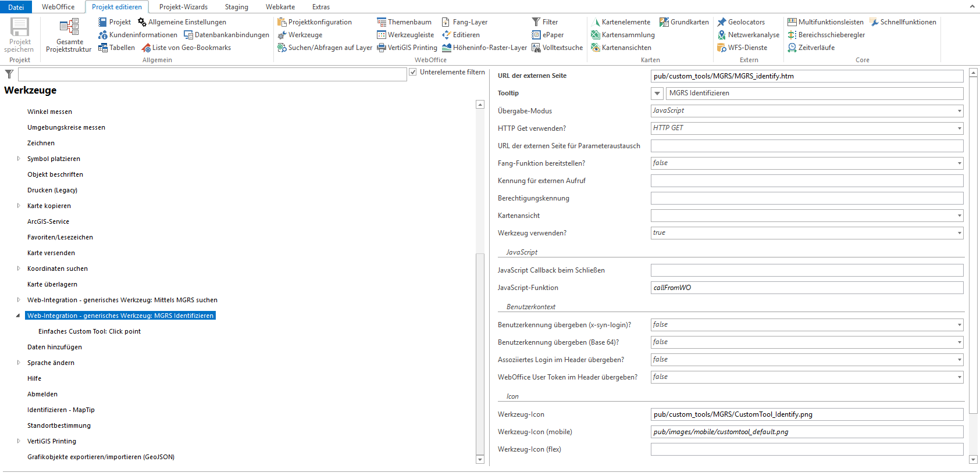
Task: Select Grafikobjekte exportieren/importieren (GeoJSON)
Action: pos(101,457)
